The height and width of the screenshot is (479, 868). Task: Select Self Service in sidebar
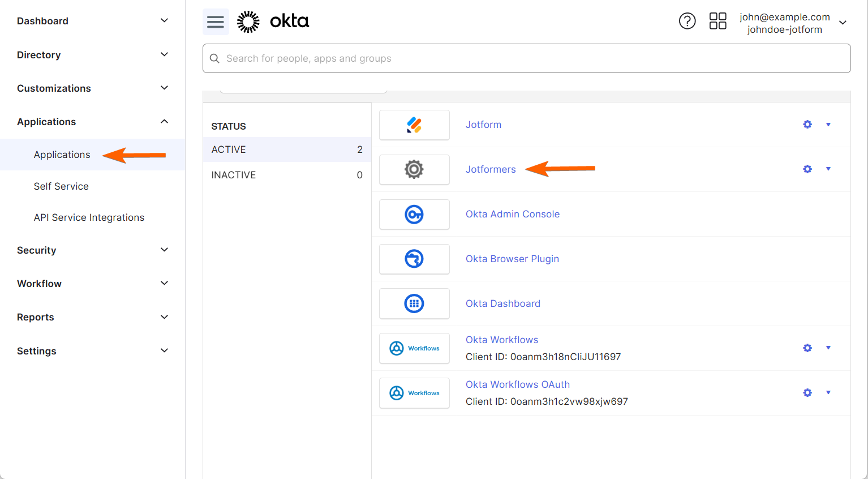(x=61, y=186)
